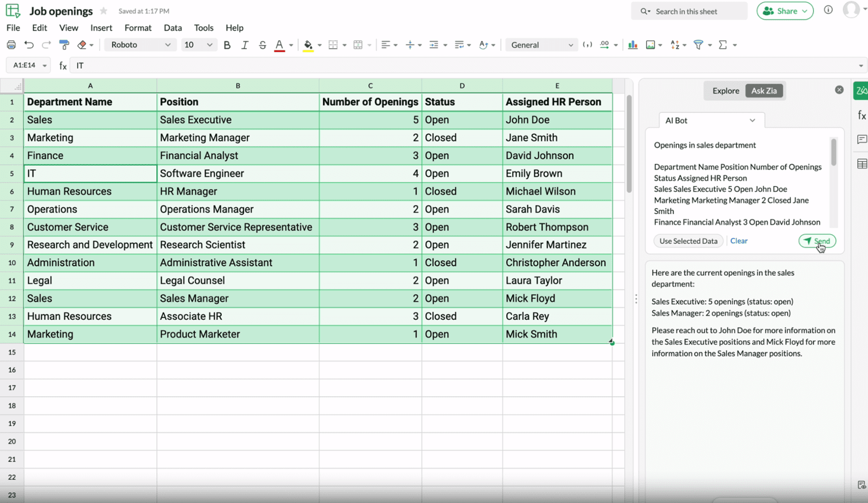This screenshot has width=868, height=503.
Task: Toggle bold formatting on the selection
Action: 227,45
